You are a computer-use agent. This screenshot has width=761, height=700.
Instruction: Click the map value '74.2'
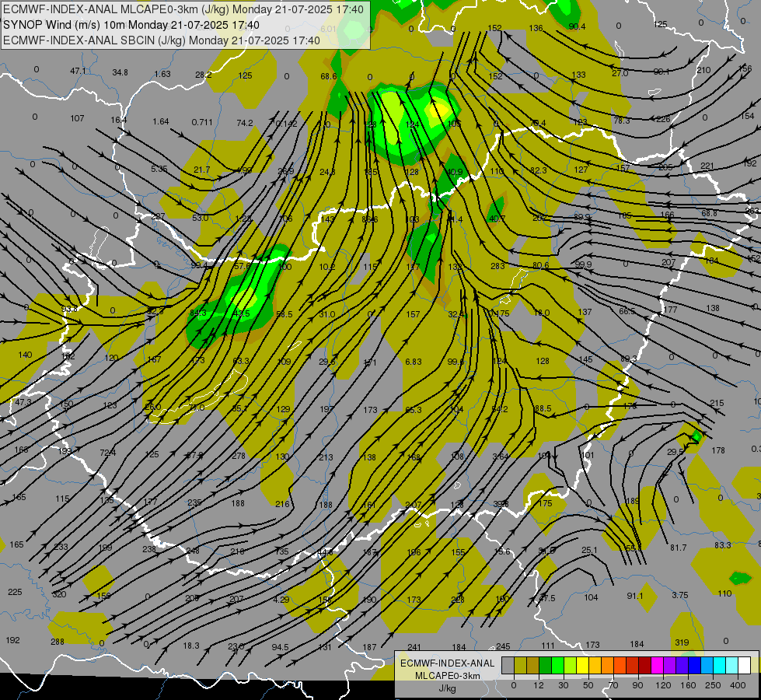click(x=245, y=123)
